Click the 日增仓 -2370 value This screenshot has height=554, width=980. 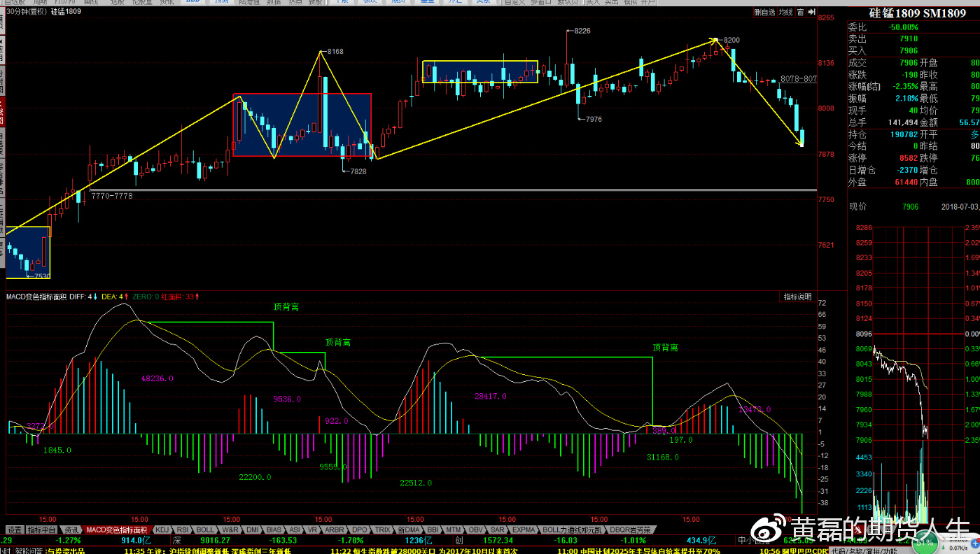[908, 171]
